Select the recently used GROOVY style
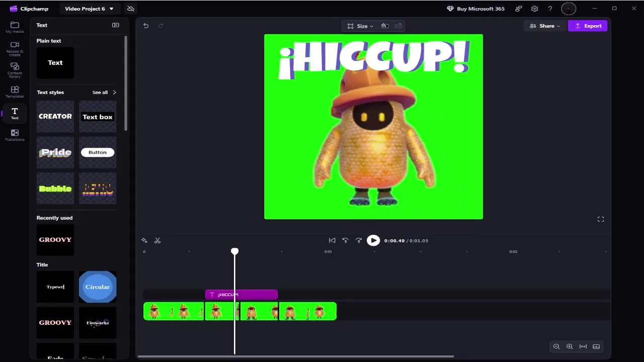Viewport: 644px width, 362px height. point(55,240)
